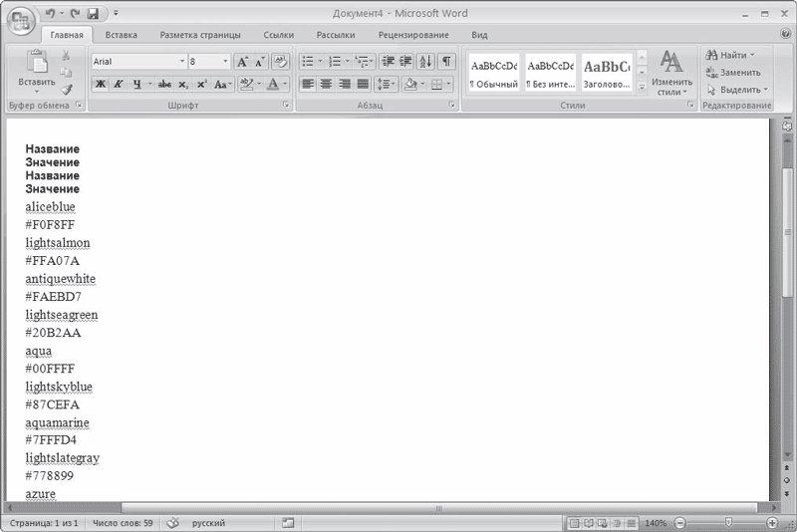The height and width of the screenshot is (532, 797).
Task: Click the Выделить select button
Action: [x=737, y=90]
